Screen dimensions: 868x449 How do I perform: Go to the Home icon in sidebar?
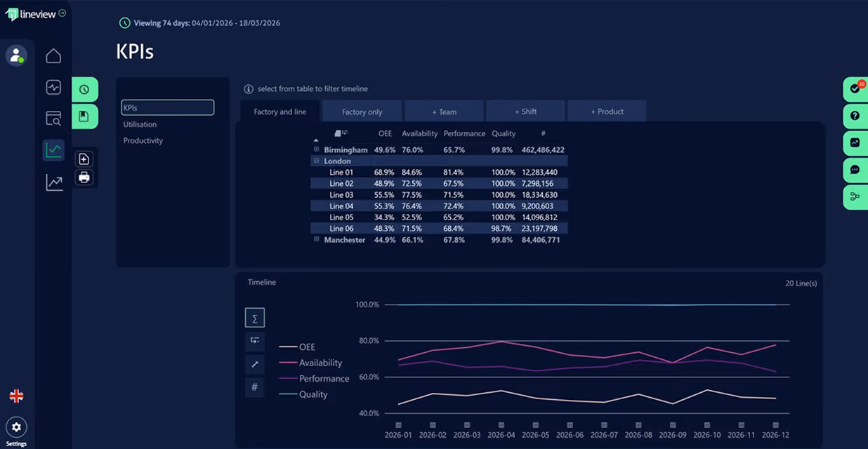click(x=53, y=56)
